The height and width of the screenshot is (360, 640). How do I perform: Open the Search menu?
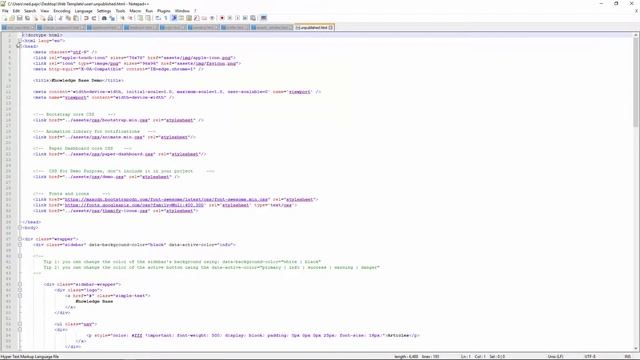30,11
